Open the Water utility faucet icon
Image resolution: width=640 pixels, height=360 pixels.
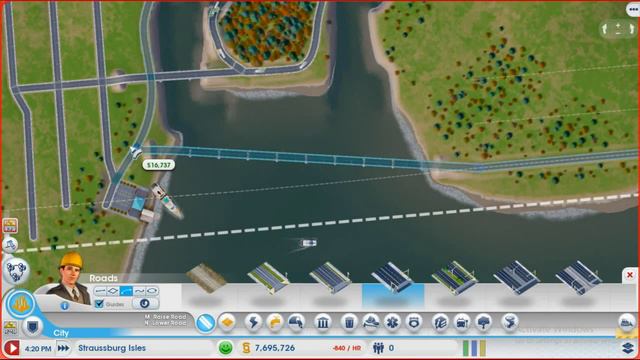coord(275,322)
